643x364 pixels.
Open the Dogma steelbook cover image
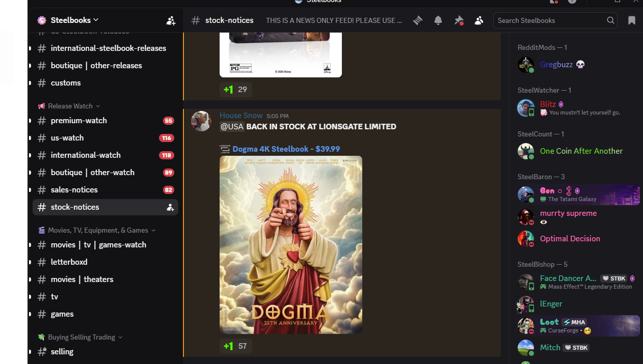pos(291,245)
